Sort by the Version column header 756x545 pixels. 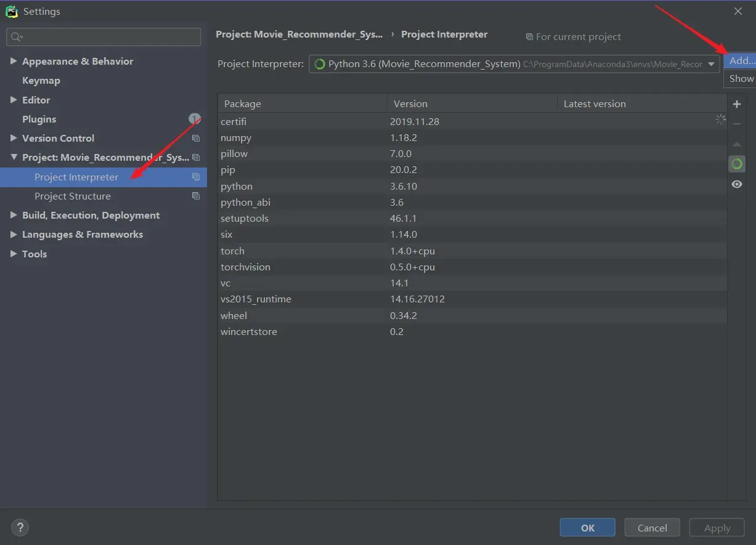click(472, 103)
